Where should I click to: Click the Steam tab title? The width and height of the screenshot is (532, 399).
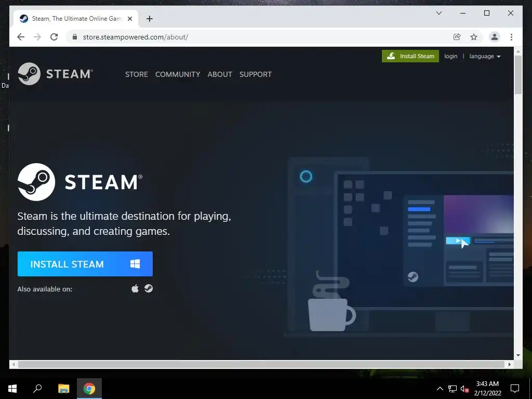pyautogui.click(x=76, y=19)
